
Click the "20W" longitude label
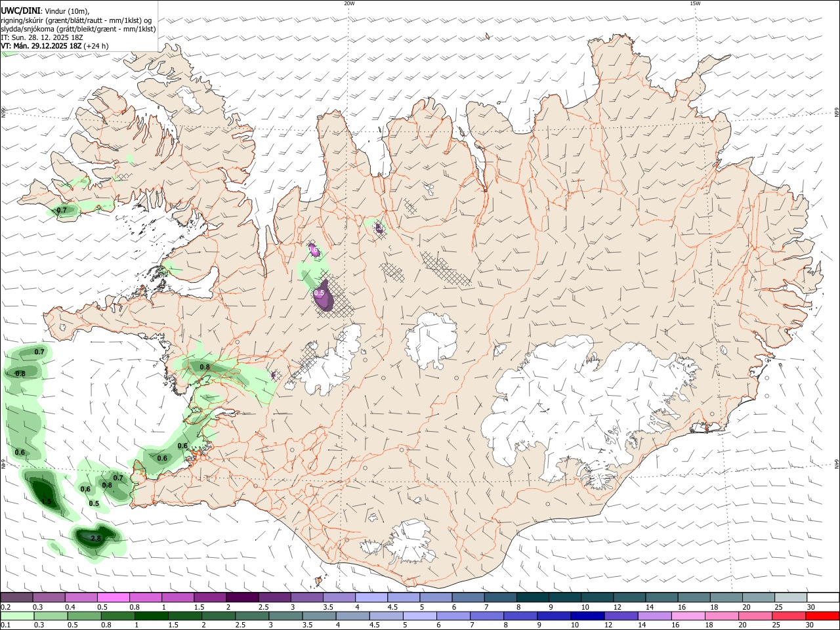349,3
